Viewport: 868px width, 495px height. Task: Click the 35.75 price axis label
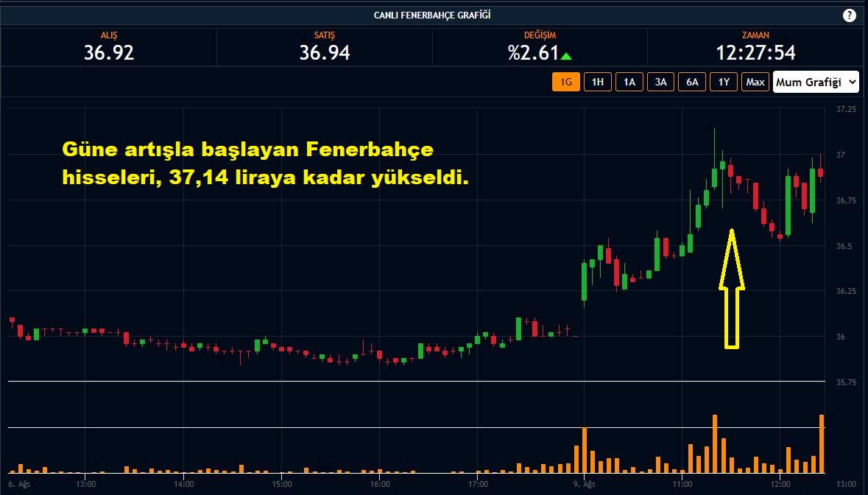coord(847,382)
